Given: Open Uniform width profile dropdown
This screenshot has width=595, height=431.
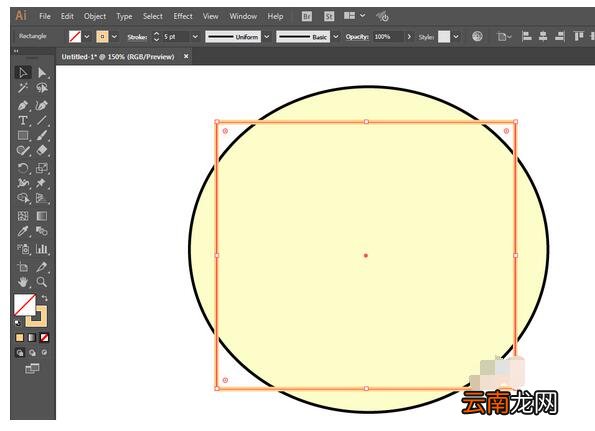Looking at the screenshot, I should [267, 37].
